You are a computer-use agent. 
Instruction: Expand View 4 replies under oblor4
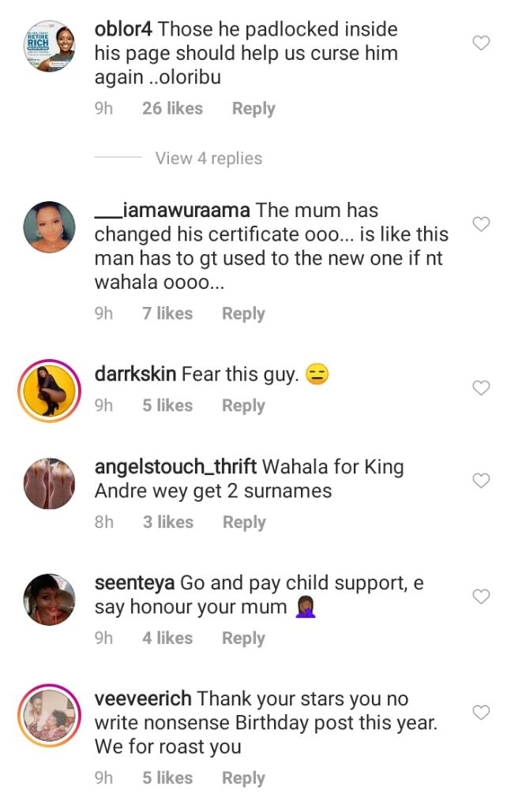(208, 158)
